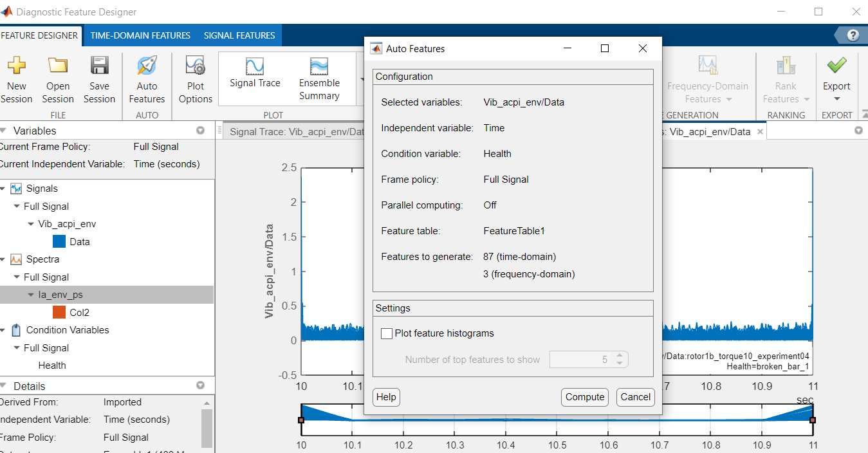Click the Spectra tree node icon
This screenshot has width=868, height=453.
(x=16, y=259)
